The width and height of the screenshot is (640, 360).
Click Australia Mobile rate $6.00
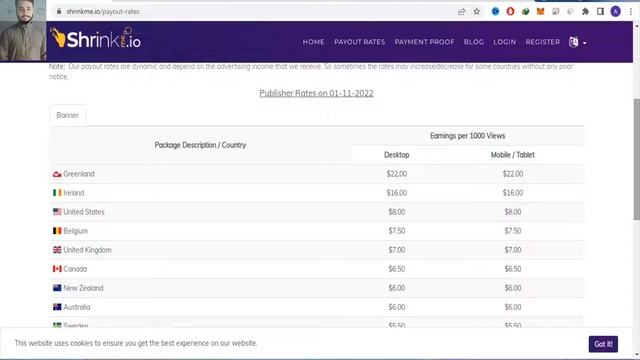513,307
